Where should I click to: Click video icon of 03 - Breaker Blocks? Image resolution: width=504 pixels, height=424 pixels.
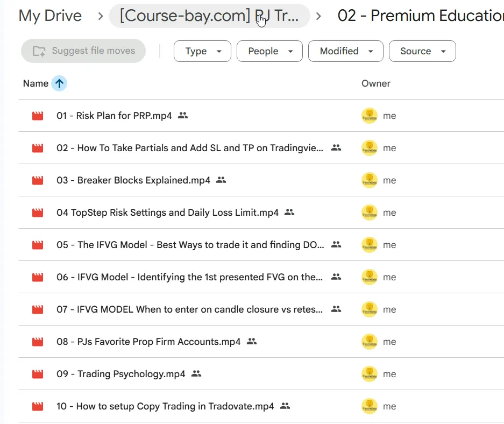click(x=38, y=180)
